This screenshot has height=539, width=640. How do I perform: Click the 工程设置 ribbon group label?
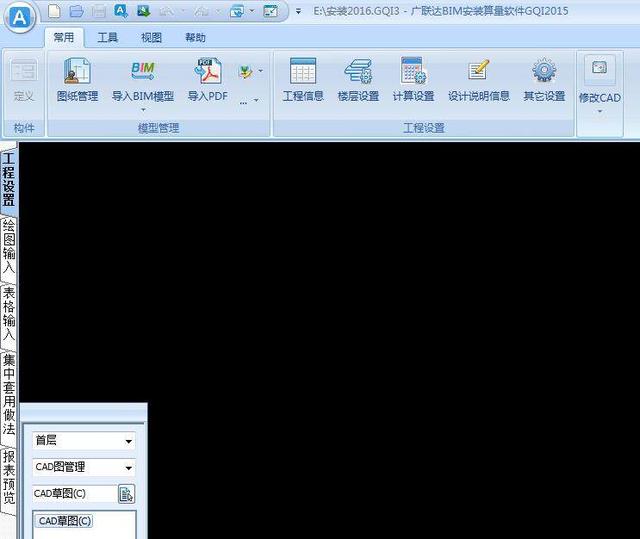coord(424,128)
